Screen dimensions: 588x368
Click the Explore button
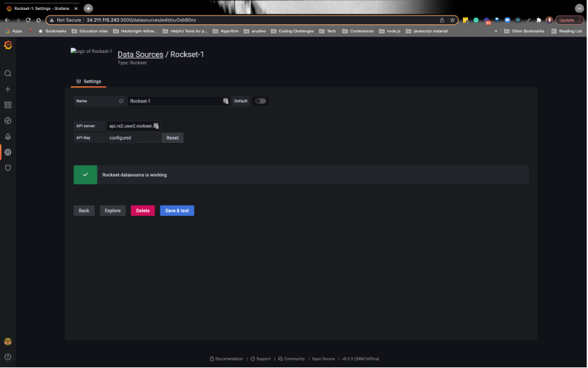(x=113, y=211)
